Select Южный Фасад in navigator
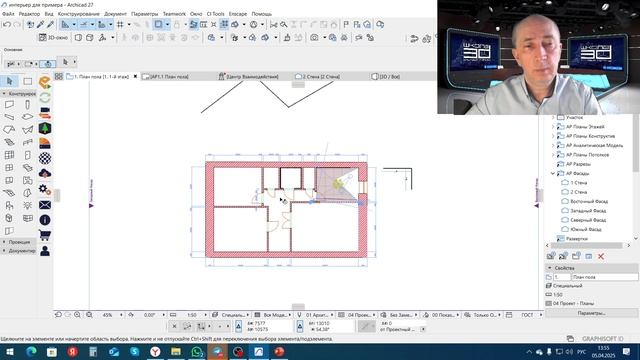Screen dimensions: 640x360 pos(586,229)
